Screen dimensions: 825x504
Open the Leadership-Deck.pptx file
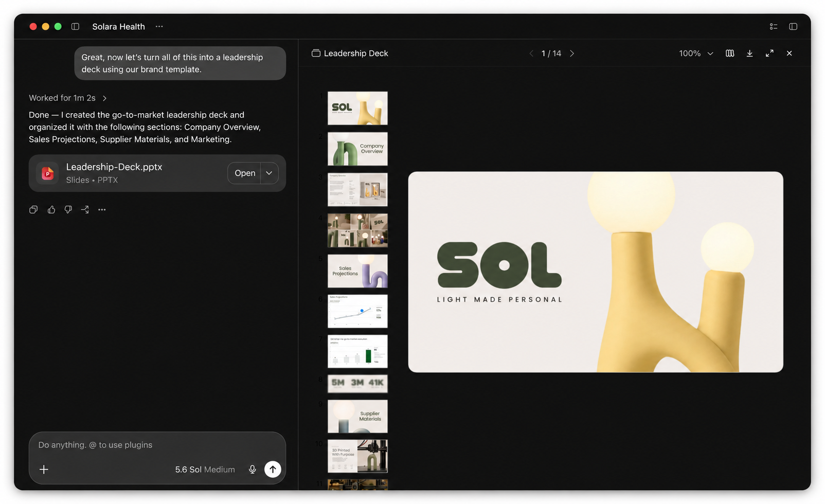coord(244,173)
